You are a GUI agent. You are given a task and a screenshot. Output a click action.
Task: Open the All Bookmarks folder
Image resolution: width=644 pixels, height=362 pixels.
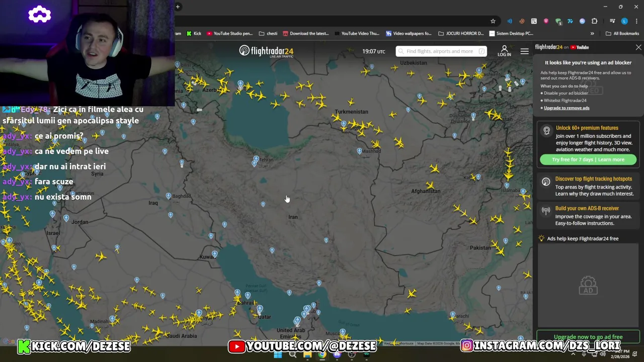[x=622, y=34]
